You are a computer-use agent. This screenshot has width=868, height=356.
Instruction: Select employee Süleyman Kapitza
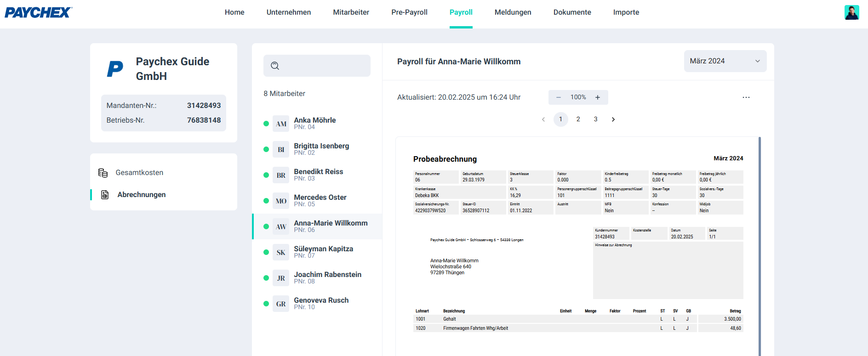click(317, 252)
